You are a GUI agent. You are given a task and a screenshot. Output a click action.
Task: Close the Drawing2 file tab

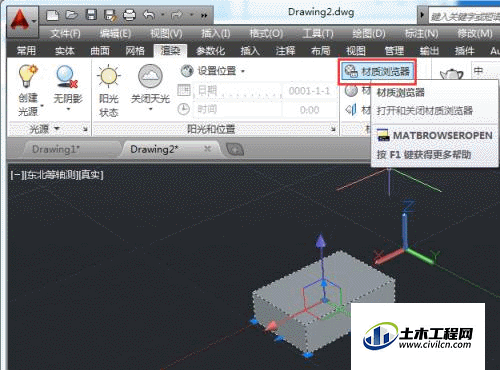point(207,149)
